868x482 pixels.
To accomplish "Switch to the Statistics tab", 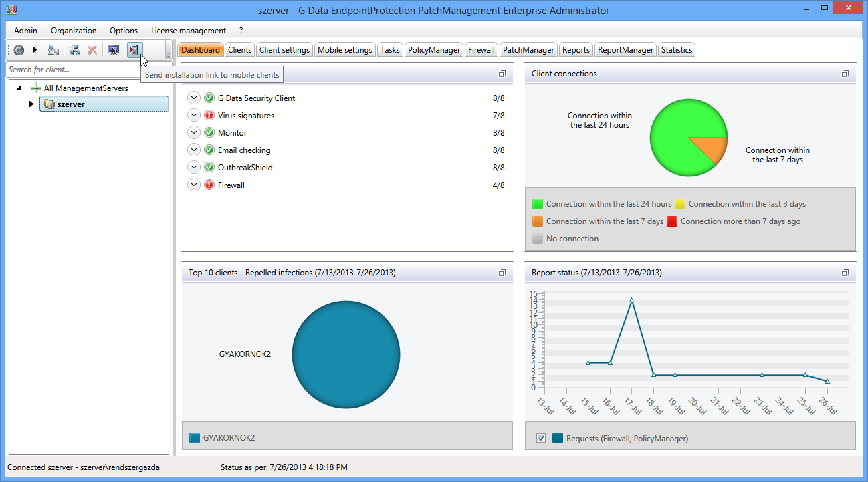I will click(x=677, y=50).
